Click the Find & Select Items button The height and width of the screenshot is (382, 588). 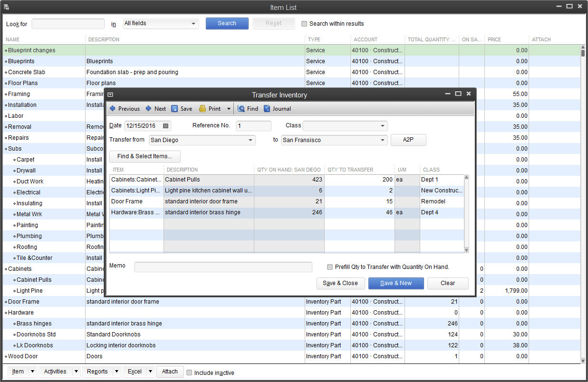tap(145, 156)
